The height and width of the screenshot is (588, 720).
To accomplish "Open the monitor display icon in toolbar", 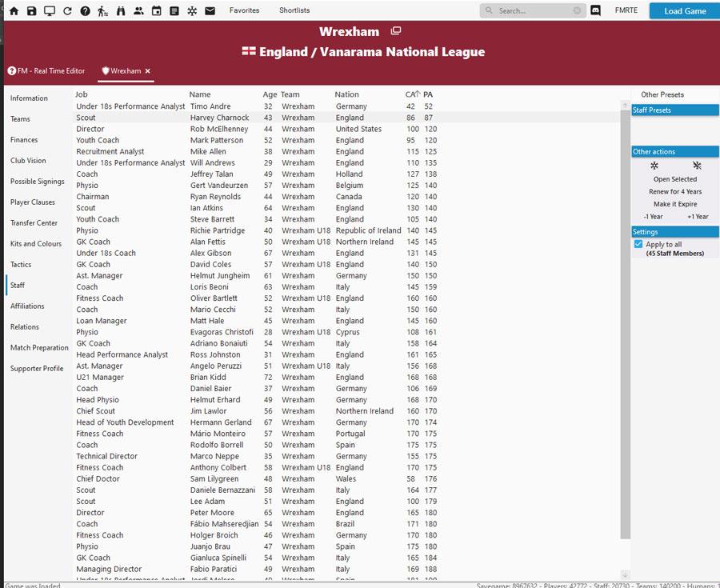I will point(49,10).
